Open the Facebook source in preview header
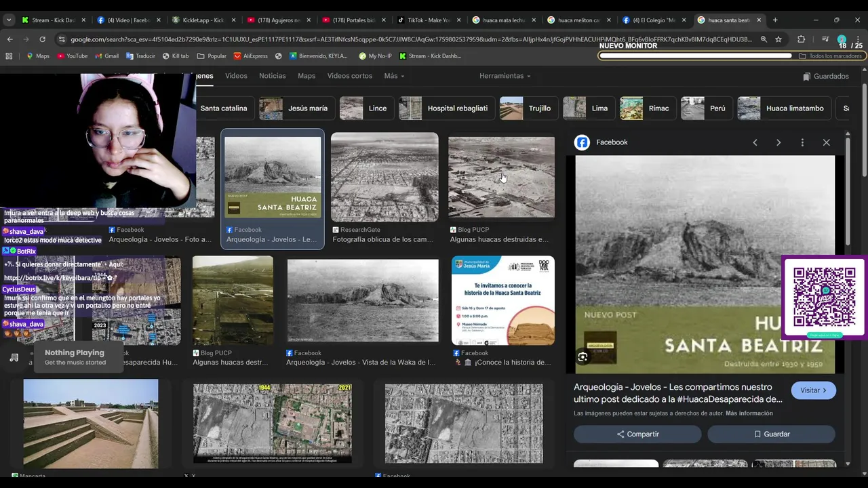Image resolution: width=868 pixels, height=488 pixels. coord(601,142)
